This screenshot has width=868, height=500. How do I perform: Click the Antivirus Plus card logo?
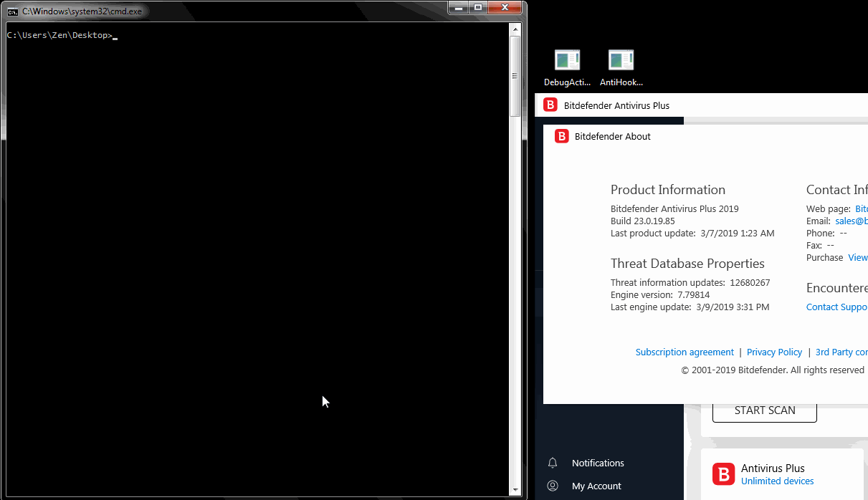[x=723, y=474]
